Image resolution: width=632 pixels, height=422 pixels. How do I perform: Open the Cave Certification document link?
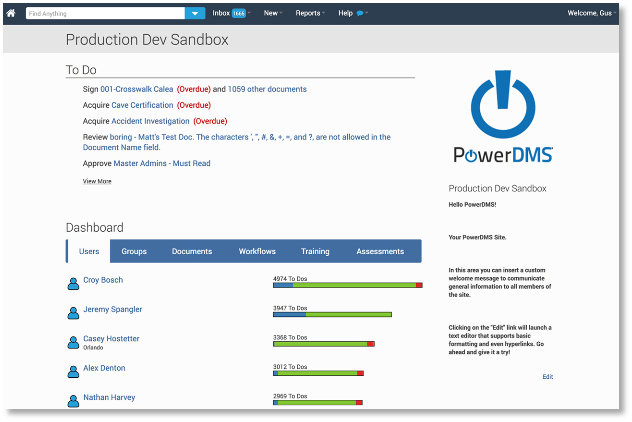(141, 105)
